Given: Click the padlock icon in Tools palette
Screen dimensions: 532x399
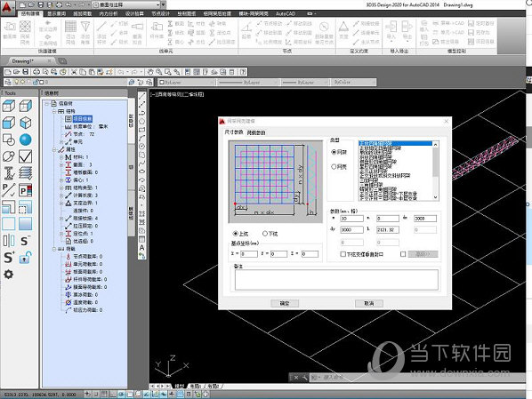Looking at the screenshot, I should (x=26, y=258).
